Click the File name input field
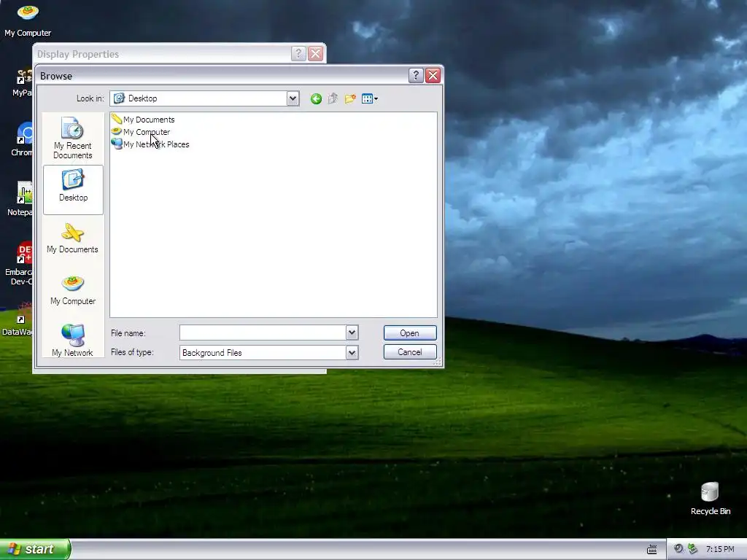 263,332
